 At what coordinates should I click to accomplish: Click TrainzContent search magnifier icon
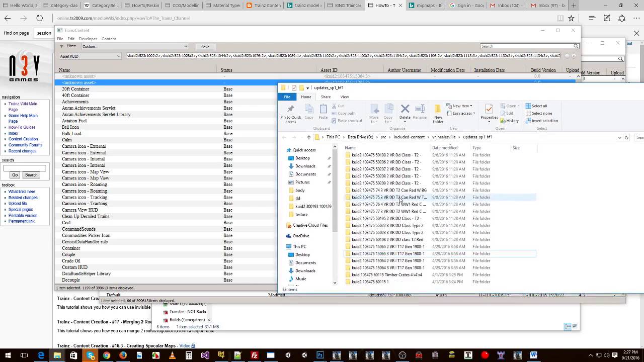pos(576,46)
